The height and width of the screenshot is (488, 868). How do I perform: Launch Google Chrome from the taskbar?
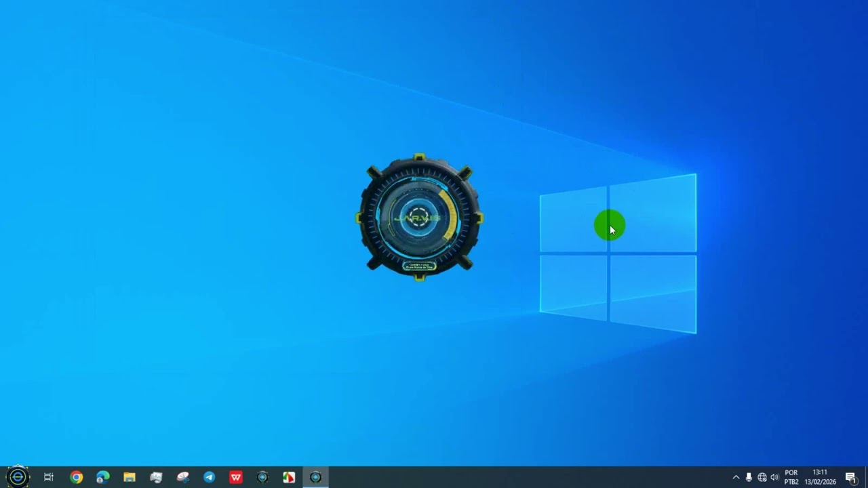[x=76, y=477]
